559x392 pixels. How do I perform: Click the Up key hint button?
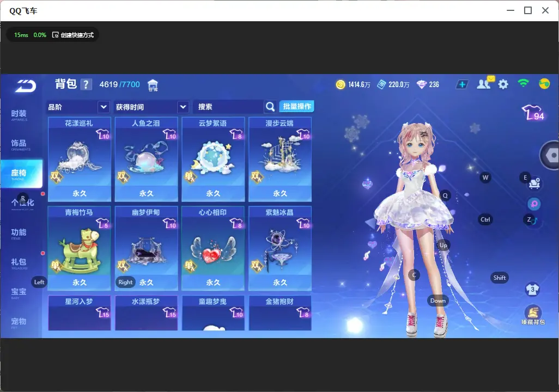tap(443, 245)
